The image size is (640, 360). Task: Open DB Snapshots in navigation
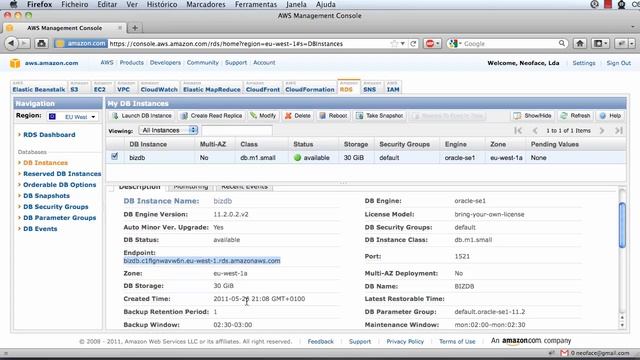(46, 196)
